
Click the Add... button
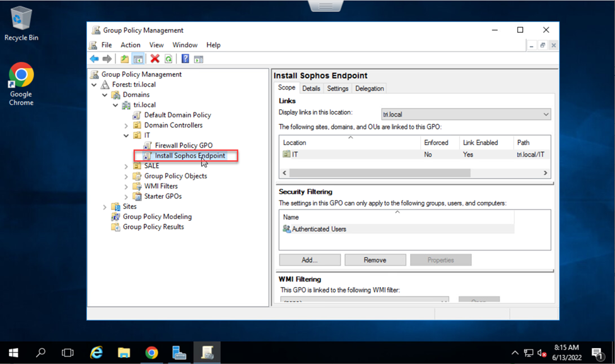(310, 260)
